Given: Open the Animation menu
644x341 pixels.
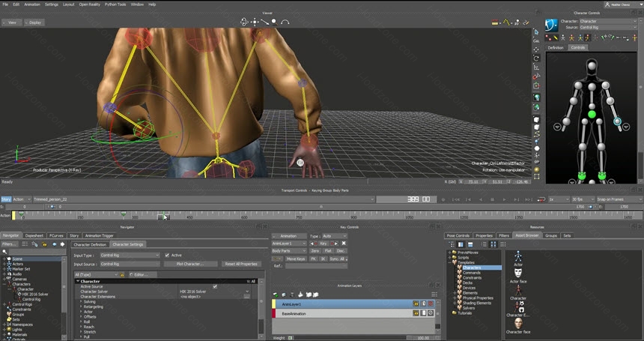Looking at the screenshot, I should 32,4.
